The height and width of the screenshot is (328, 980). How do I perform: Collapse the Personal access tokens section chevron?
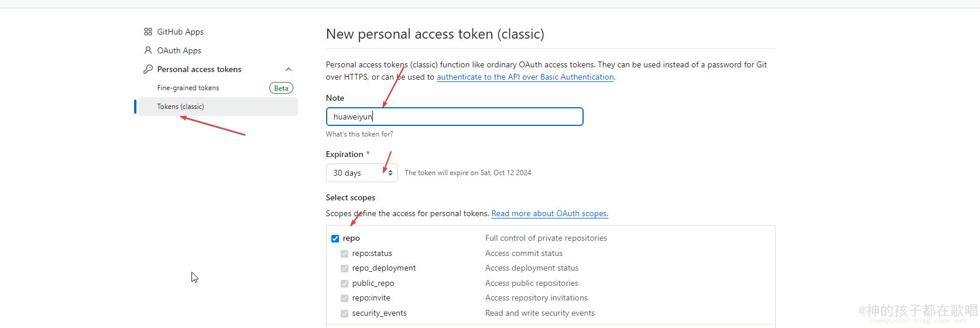coord(289,69)
